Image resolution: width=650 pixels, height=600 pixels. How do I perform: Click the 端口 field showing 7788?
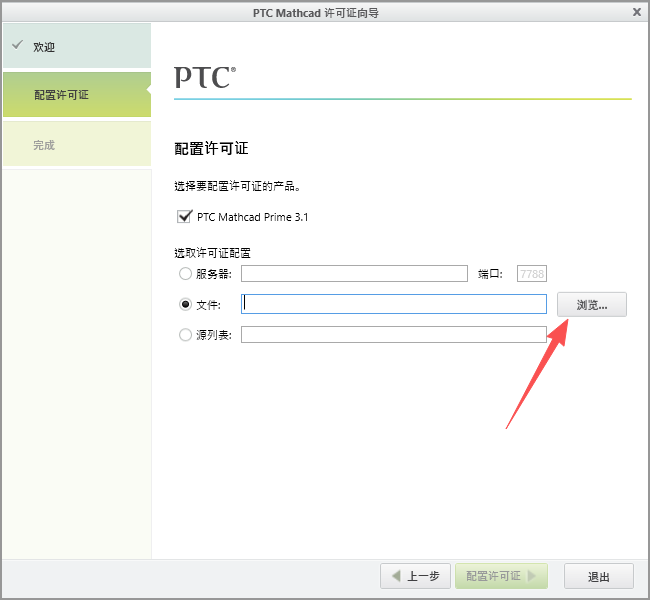coord(531,274)
